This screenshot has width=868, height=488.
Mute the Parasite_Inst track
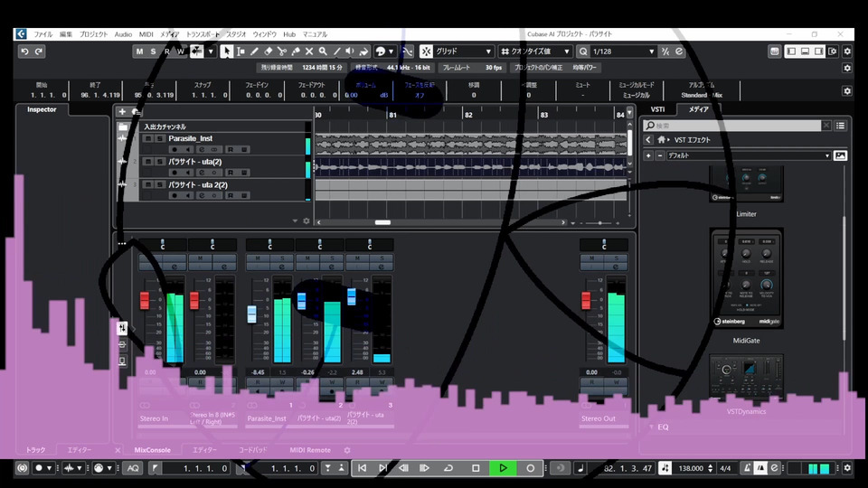pos(147,138)
